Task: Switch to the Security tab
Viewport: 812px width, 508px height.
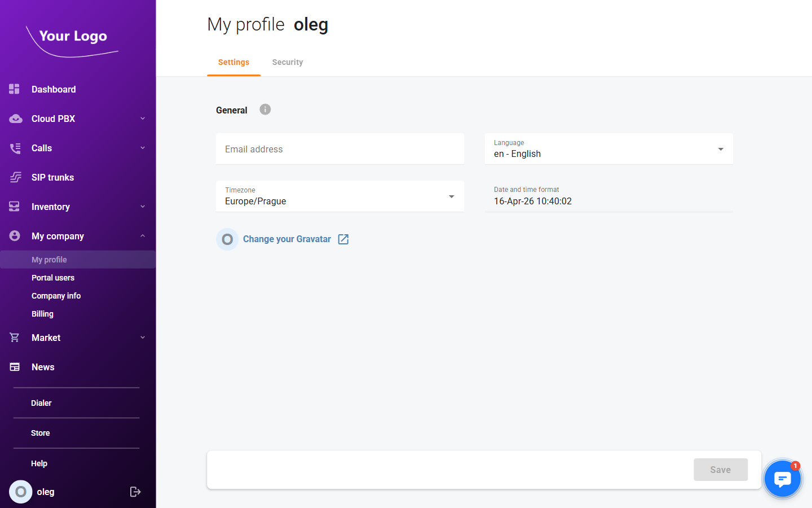Action: point(288,62)
